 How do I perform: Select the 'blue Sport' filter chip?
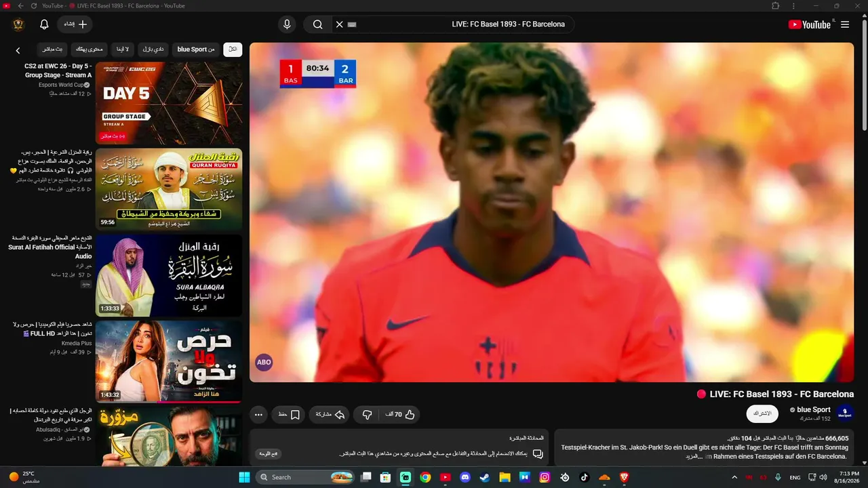coord(196,49)
